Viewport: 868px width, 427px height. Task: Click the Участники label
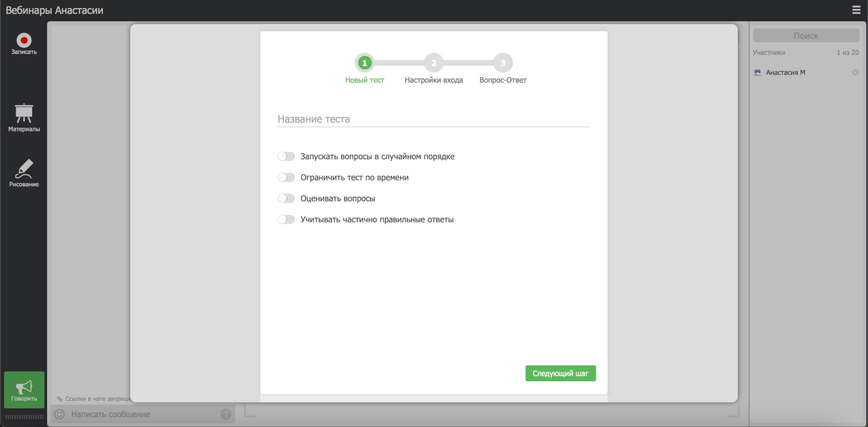[x=769, y=53]
